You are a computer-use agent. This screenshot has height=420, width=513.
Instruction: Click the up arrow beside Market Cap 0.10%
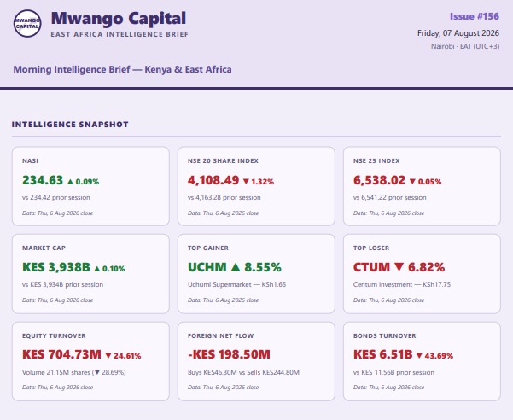96,269
